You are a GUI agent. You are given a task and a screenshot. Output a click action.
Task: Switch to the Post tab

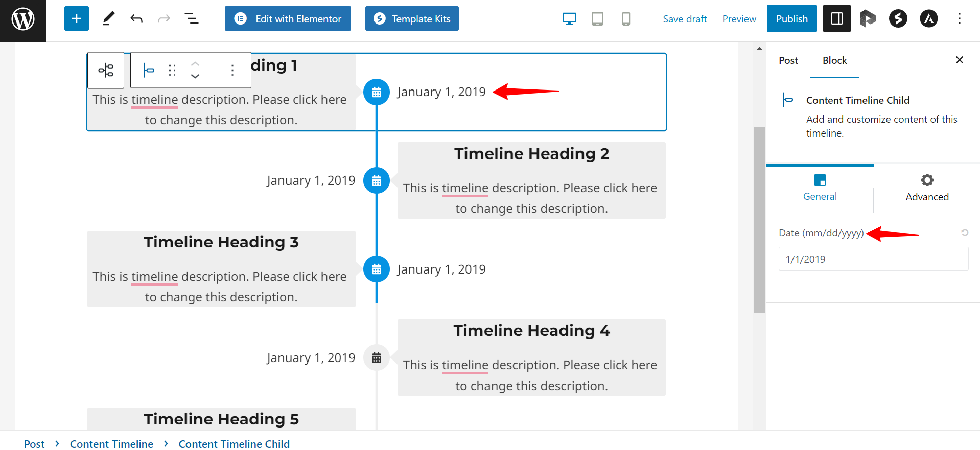(788, 60)
